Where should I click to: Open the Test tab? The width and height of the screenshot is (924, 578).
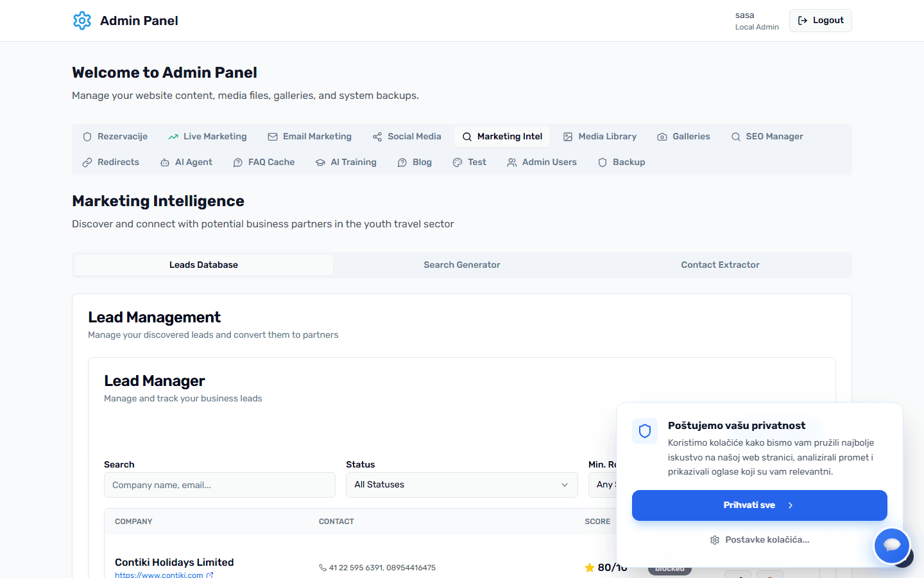(x=470, y=162)
